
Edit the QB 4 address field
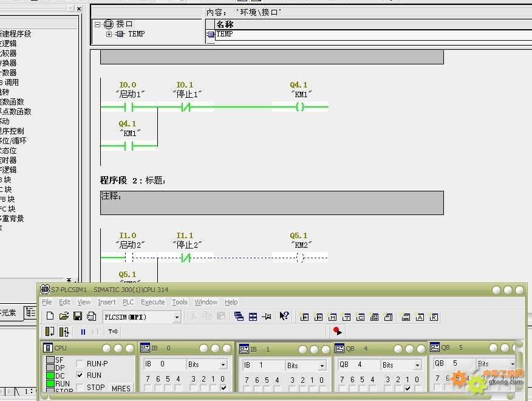(x=358, y=365)
